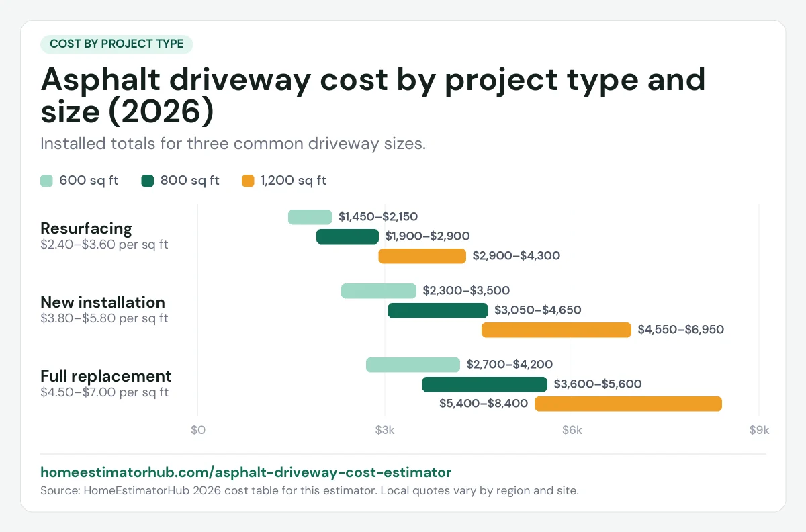Click the New installation 600 sq ft light green bar
Image resolution: width=806 pixels, height=532 pixels.
click(379, 291)
